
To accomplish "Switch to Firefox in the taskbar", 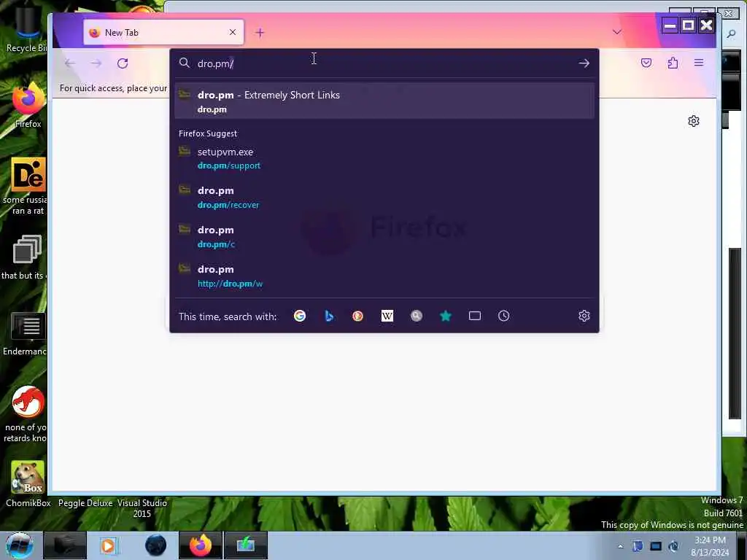I will [201, 545].
